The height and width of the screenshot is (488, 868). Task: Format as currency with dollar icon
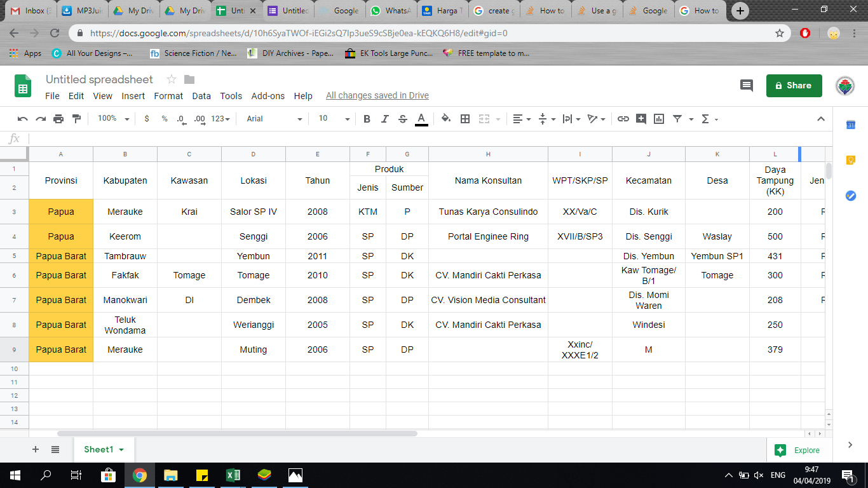(x=147, y=119)
